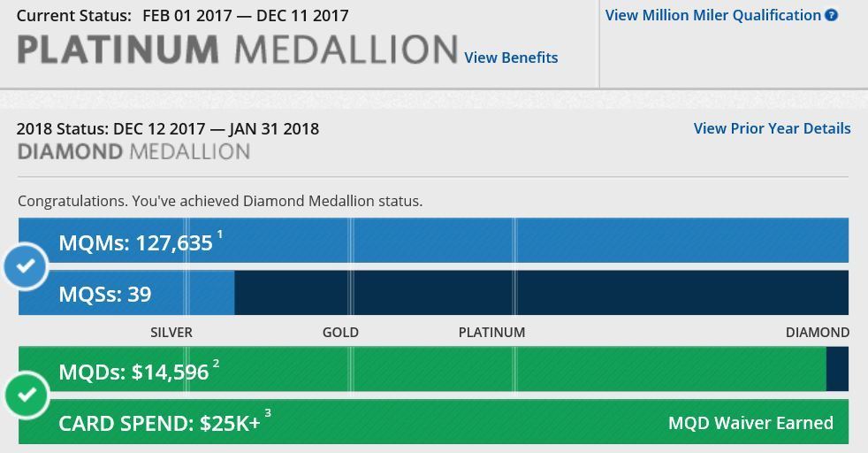
Task: Click the green checkmark badge beside MQDs
Action: pos(27,395)
